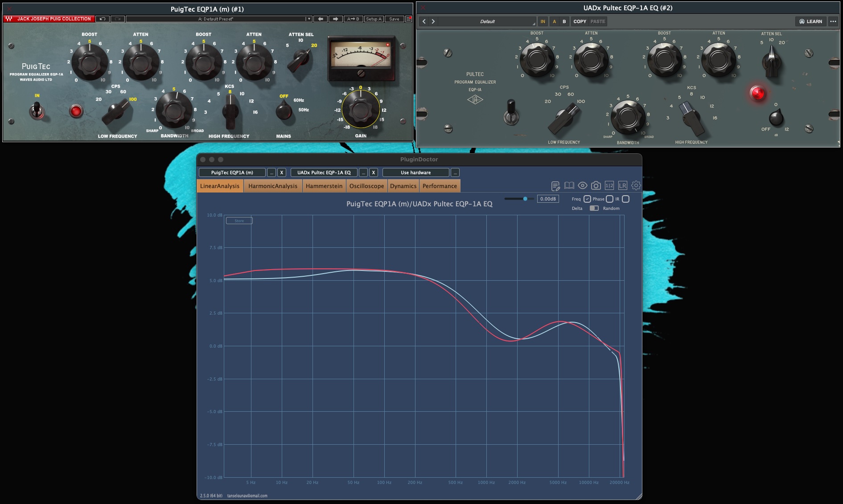This screenshot has width=843, height=504.
Task: Open the PuigTec Default Preset dropdown arrow
Action: (308, 19)
